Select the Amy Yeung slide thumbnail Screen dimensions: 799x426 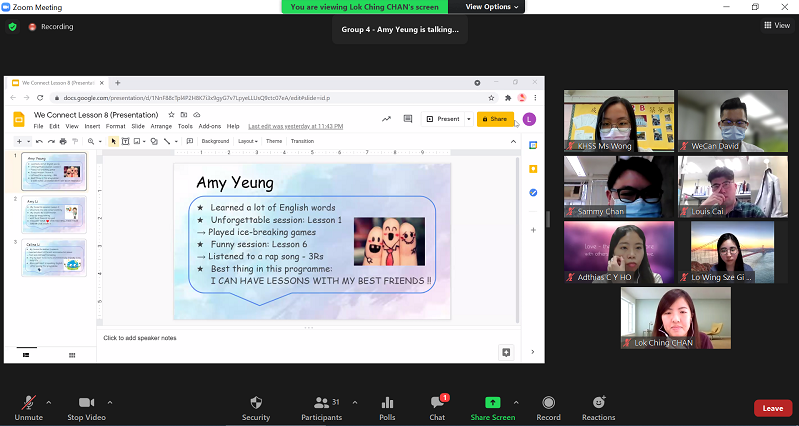pyautogui.click(x=53, y=171)
